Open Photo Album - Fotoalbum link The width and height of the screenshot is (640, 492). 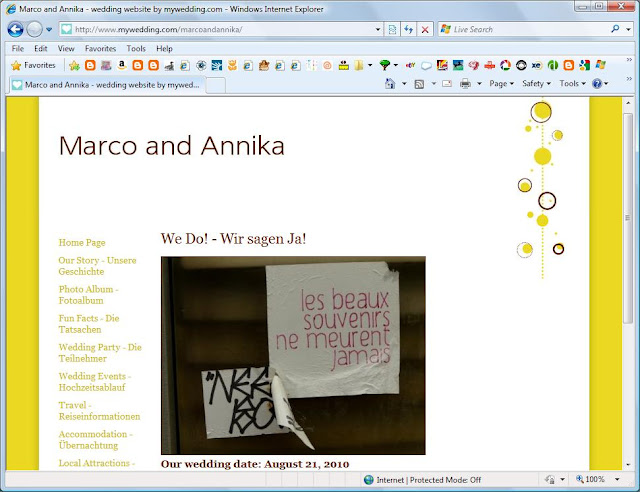point(88,295)
